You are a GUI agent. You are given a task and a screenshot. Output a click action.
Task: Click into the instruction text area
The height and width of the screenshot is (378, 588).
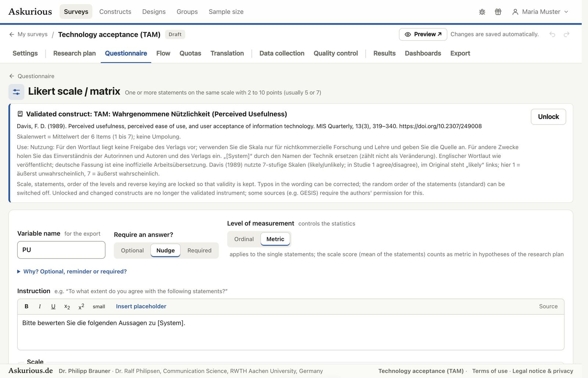[x=291, y=332]
